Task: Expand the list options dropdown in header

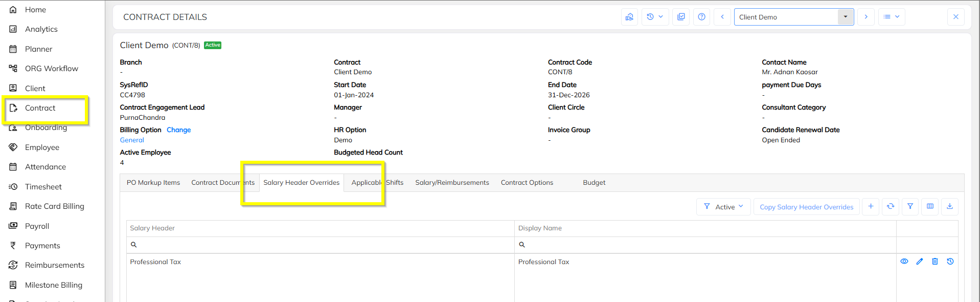Action: pos(892,17)
